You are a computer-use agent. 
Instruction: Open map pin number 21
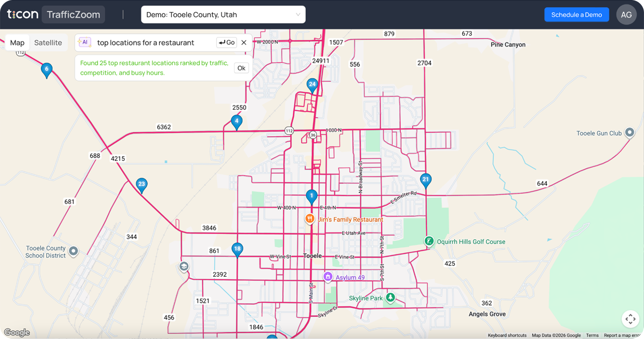click(426, 181)
